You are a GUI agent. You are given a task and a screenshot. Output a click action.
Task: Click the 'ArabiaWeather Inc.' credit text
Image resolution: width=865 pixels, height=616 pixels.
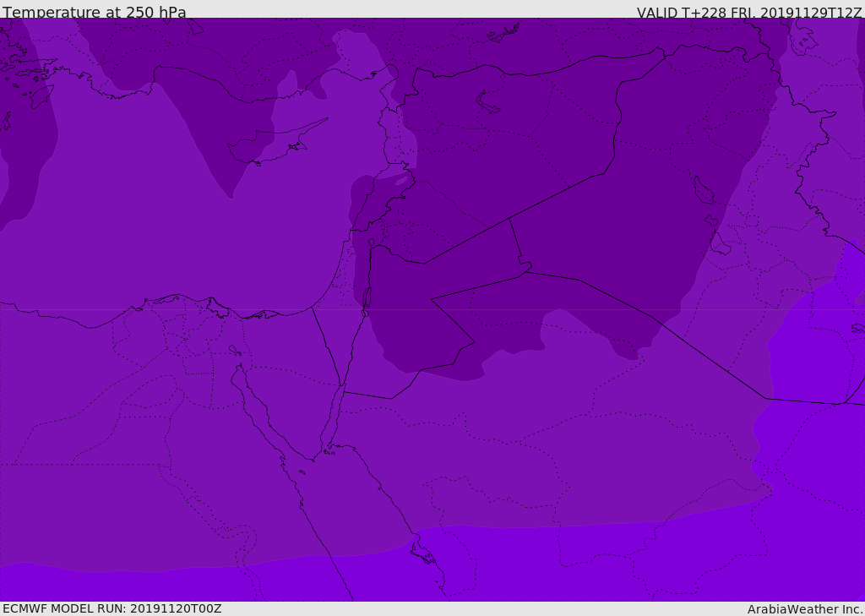pyautogui.click(x=806, y=609)
